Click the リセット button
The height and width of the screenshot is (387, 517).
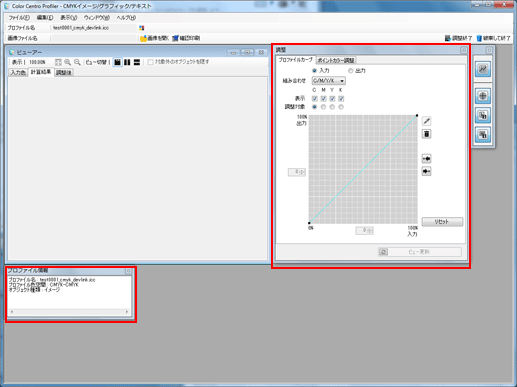coord(442,222)
